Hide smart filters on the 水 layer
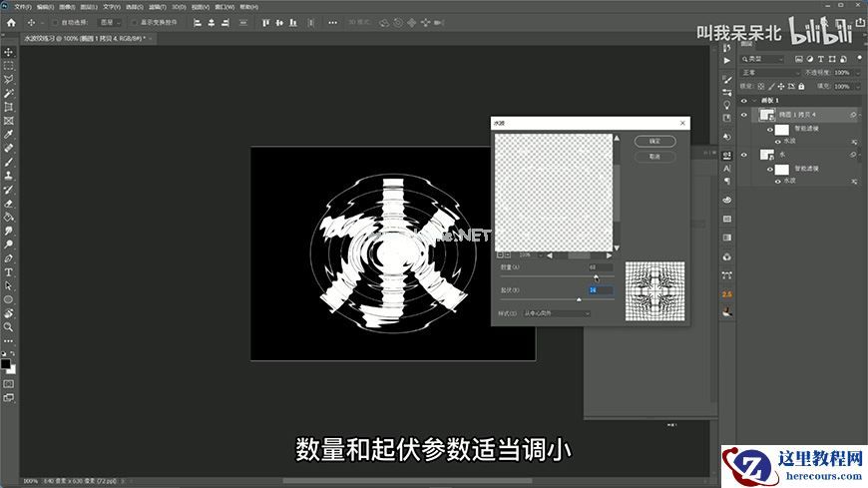Viewport: 868px width, 488px height. click(769, 169)
